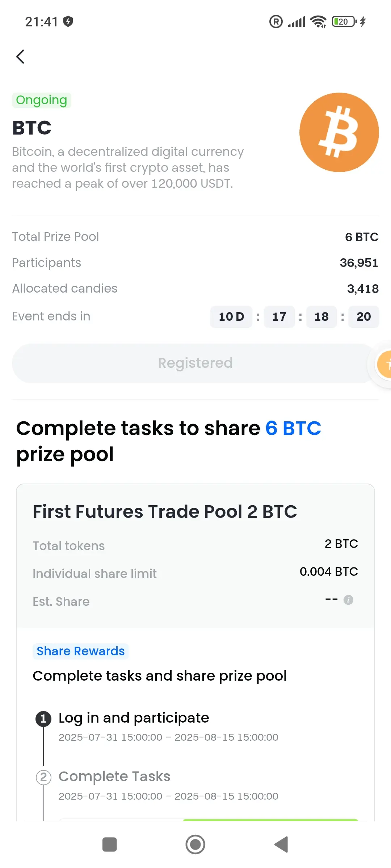Tap the green progress bar

tap(270, 820)
